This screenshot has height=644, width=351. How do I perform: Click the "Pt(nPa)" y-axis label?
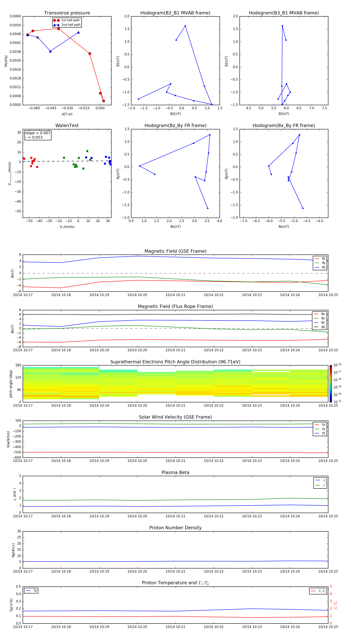click(6, 61)
